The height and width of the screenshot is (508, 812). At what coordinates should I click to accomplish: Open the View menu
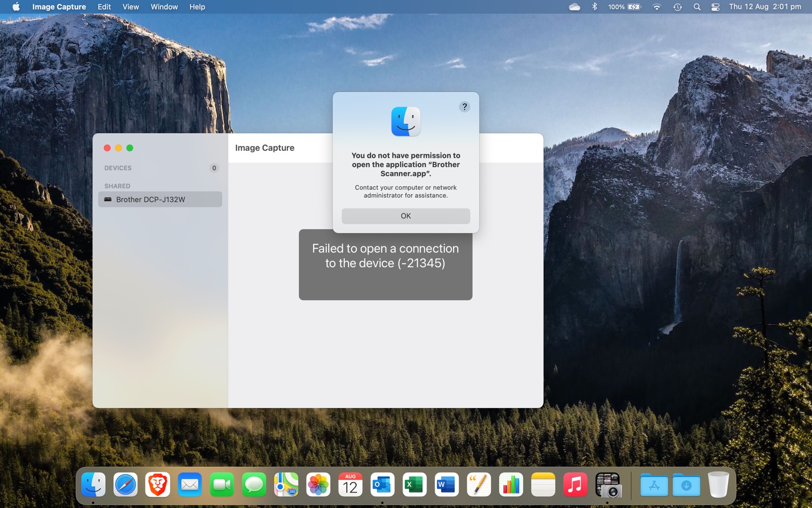click(x=130, y=7)
